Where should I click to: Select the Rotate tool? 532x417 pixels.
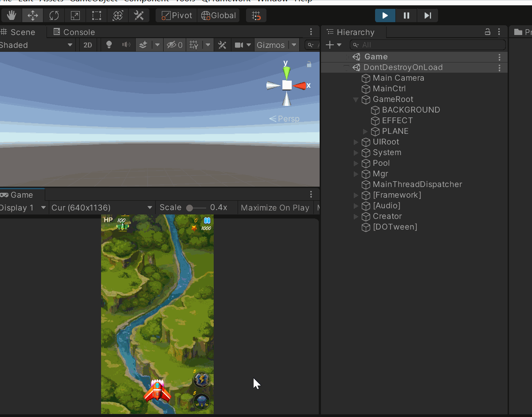[x=54, y=16]
